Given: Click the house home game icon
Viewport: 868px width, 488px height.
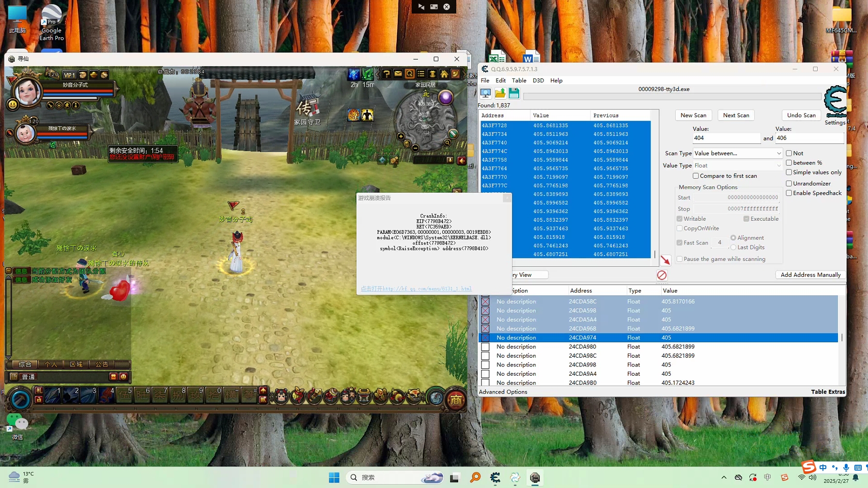Looking at the screenshot, I should point(444,74).
